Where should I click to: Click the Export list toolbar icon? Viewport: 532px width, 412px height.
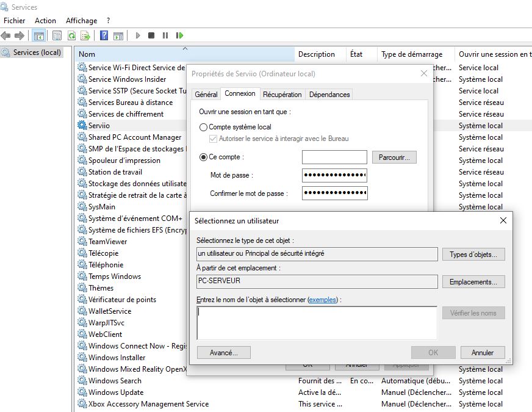click(x=85, y=35)
